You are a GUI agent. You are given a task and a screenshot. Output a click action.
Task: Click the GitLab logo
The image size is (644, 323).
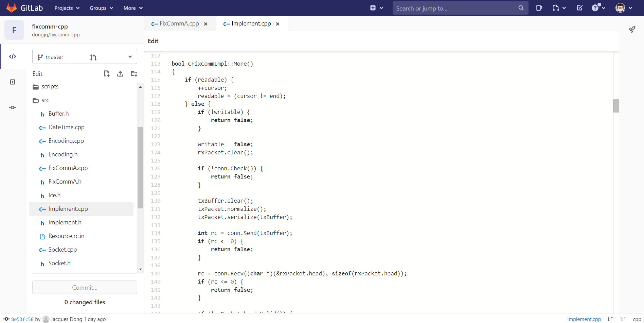tap(24, 8)
